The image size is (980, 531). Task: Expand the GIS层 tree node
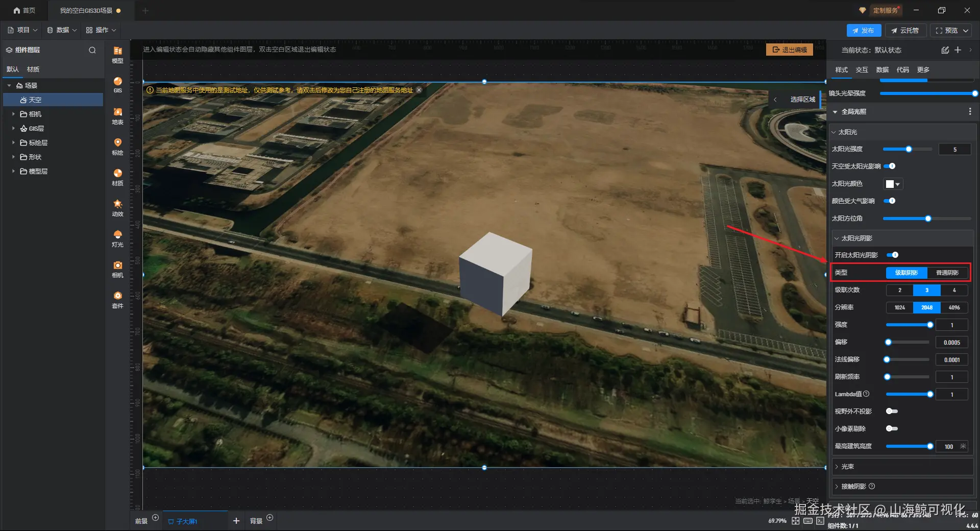[13, 128]
